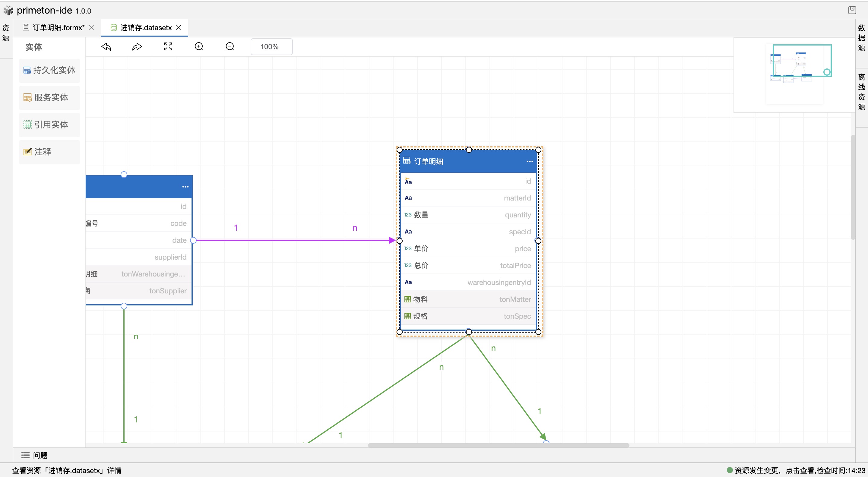Switch to 订单明细.formx tab
868x477 pixels.
[58, 28]
